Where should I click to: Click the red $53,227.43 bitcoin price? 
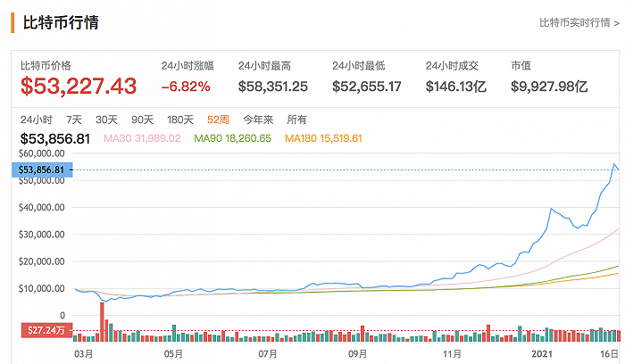tap(79, 86)
